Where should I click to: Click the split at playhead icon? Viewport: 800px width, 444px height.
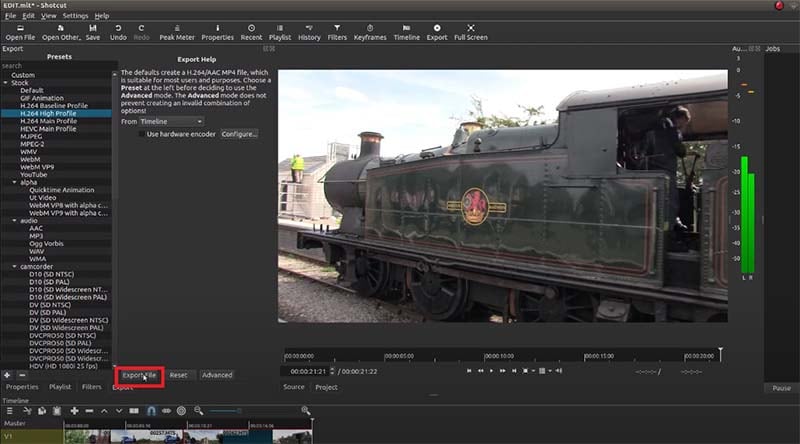[134, 411]
